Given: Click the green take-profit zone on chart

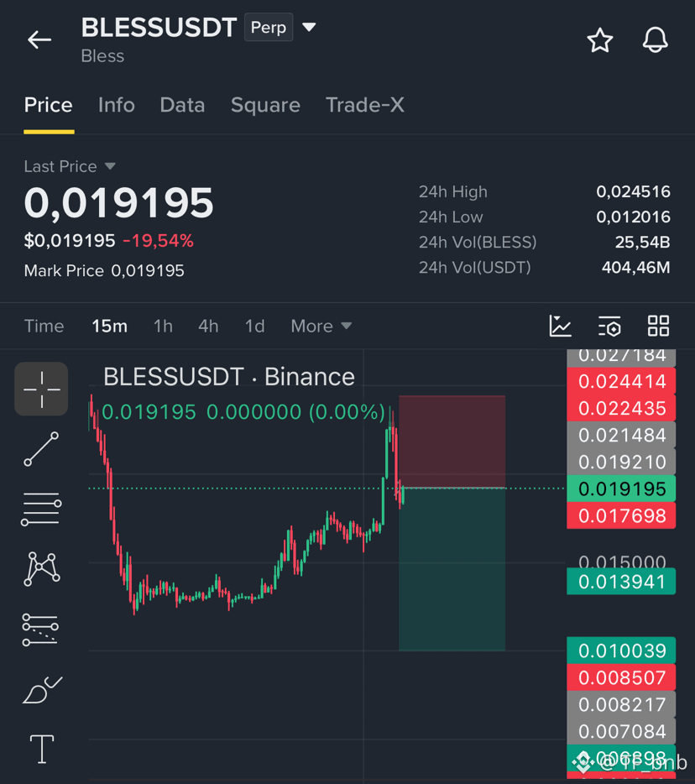Looking at the screenshot, I should click(x=452, y=569).
